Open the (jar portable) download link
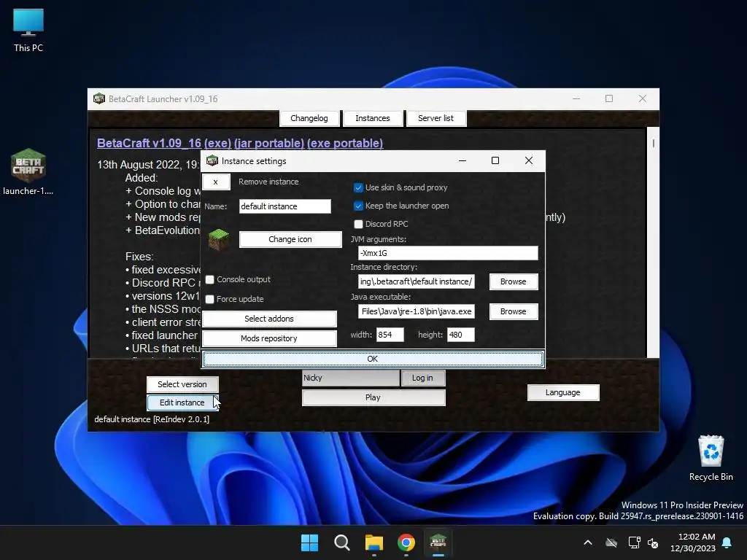Screen dimensions: 747x560 (x=269, y=143)
